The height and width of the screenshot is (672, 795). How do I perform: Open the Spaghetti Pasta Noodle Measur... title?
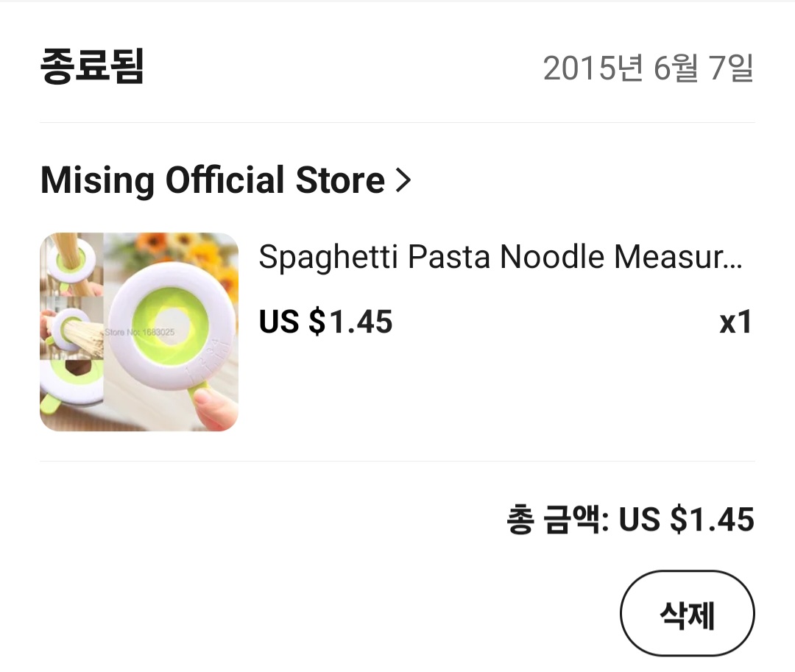coord(501,257)
